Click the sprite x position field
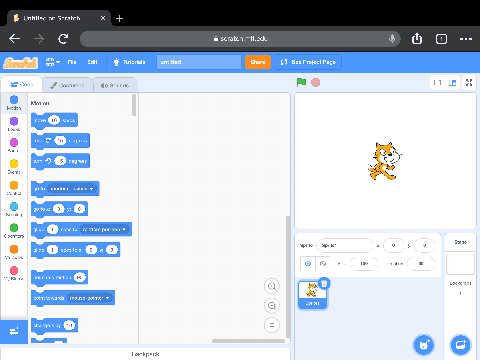Image resolution: width=480 pixels, height=360 pixels. (x=394, y=246)
